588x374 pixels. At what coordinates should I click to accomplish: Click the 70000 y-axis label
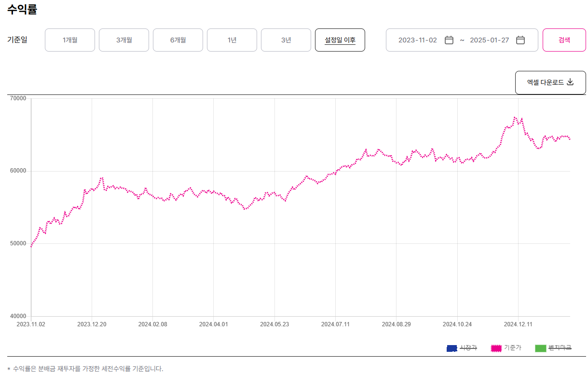coord(18,98)
